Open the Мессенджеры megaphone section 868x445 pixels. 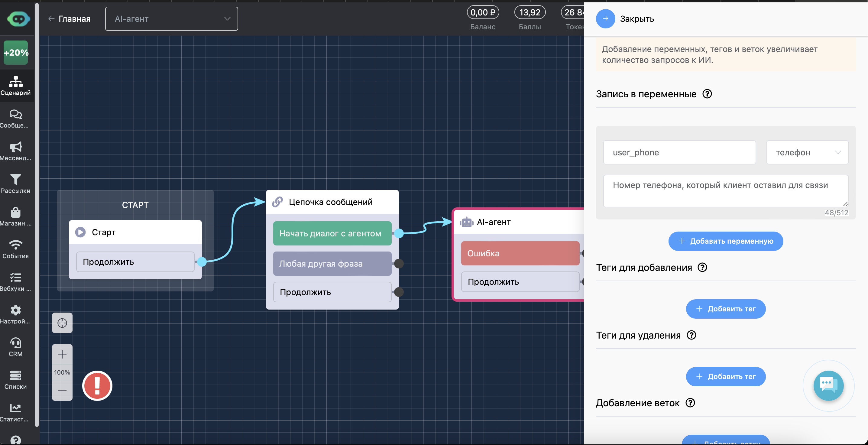15,151
